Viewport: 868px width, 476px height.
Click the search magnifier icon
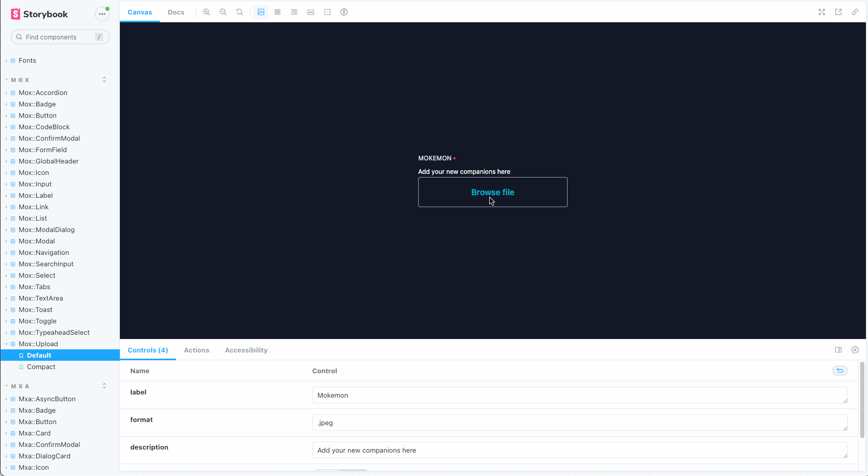(19, 37)
